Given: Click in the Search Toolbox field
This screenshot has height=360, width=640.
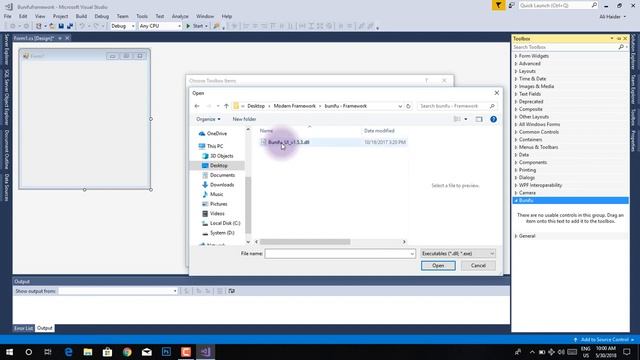Looking at the screenshot, I should pyautogui.click(x=565, y=47).
